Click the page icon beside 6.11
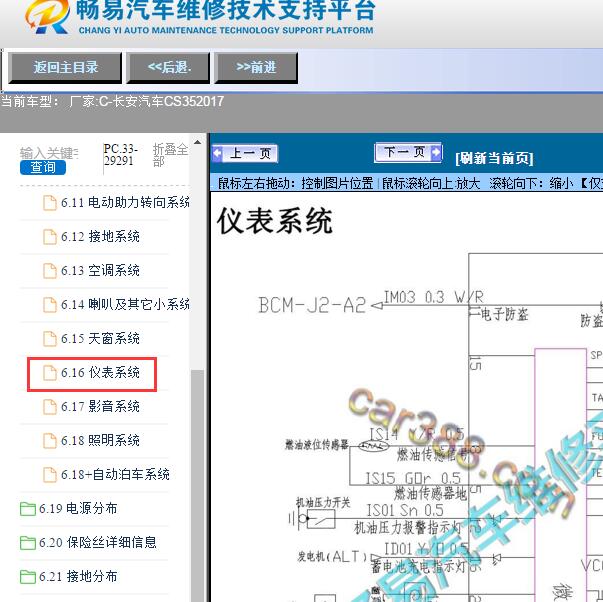Viewport: 603px width, 602px height. [x=50, y=203]
